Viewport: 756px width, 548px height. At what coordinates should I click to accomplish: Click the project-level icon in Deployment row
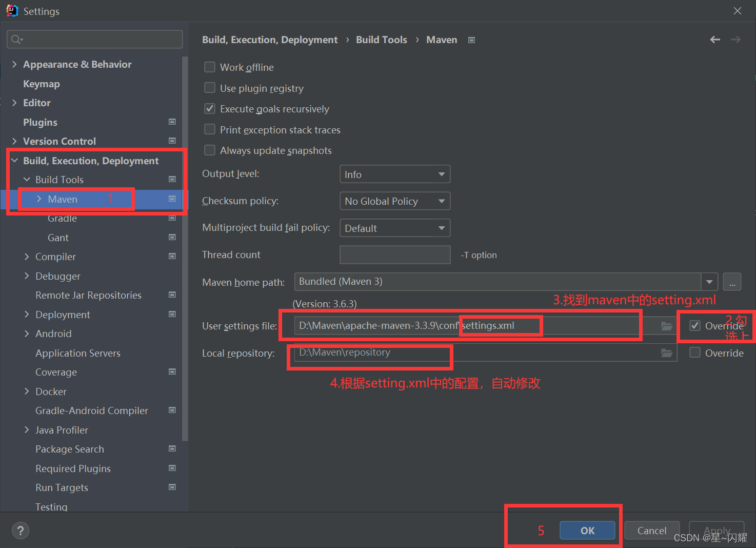(172, 314)
